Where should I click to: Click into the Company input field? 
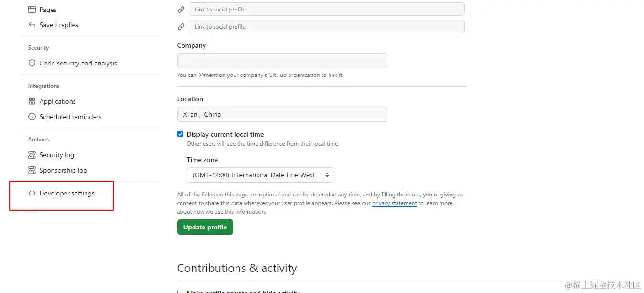coord(282,61)
